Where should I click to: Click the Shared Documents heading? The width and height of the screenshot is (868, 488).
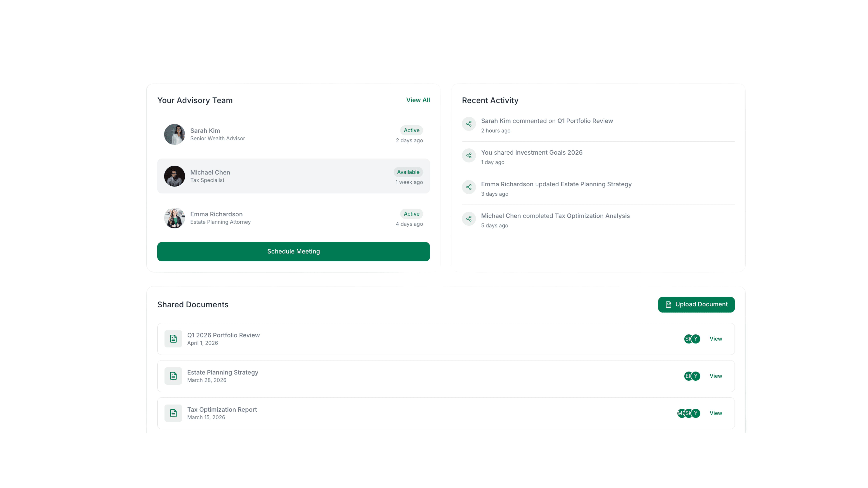point(193,305)
